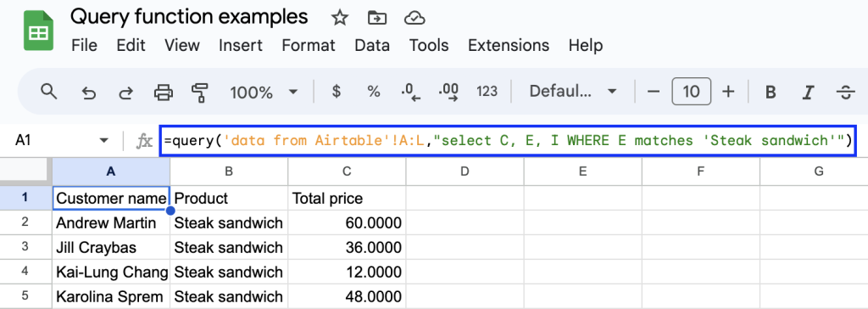This screenshot has height=309, width=868.
Task: Select column E header
Action: [x=583, y=171]
